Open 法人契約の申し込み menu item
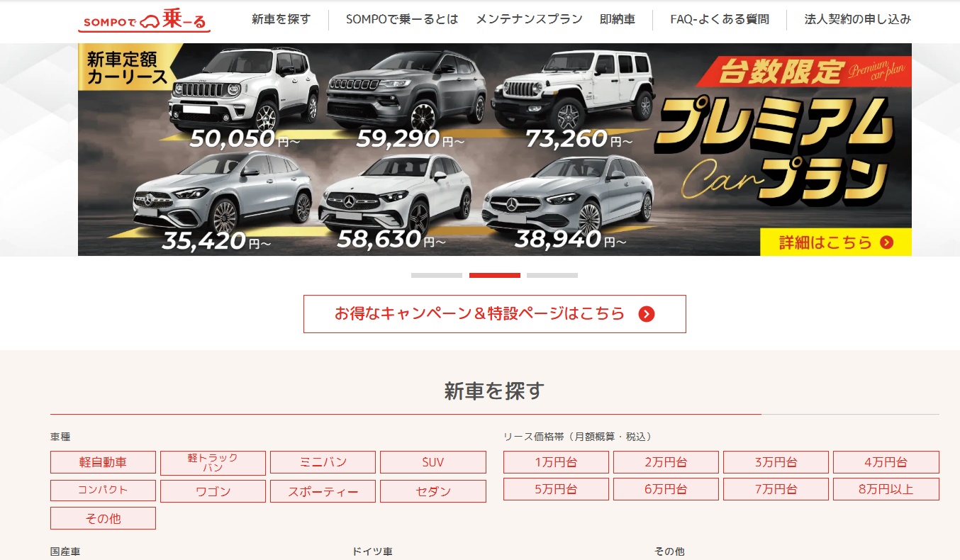 pyautogui.click(x=858, y=19)
